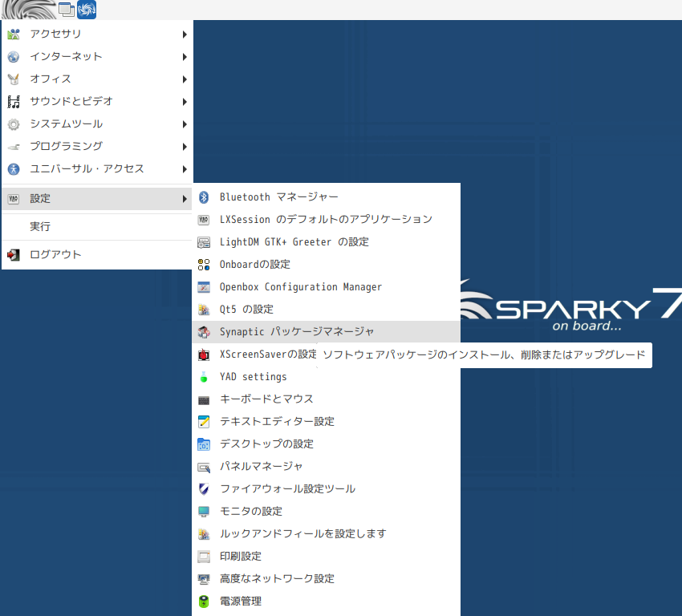Image resolution: width=682 pixels, height=616 pixels.
Task: Click the look and feel customization icon
Action: click(x=204, y=534)
